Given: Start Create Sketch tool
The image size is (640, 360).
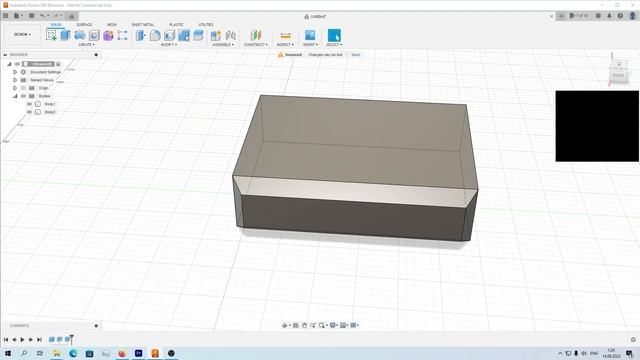Looking at the screenshot, I should (x=51, y=35).
